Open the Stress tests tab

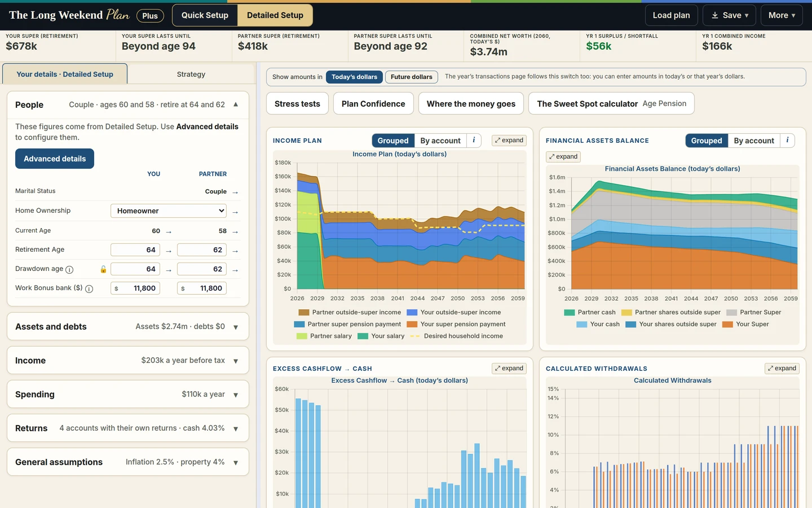click(297, 104)
